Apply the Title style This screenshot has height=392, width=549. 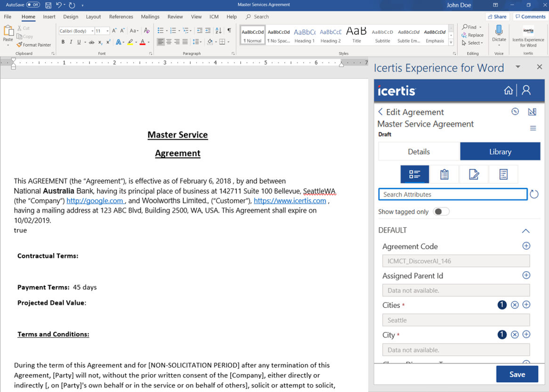[356, 35]
